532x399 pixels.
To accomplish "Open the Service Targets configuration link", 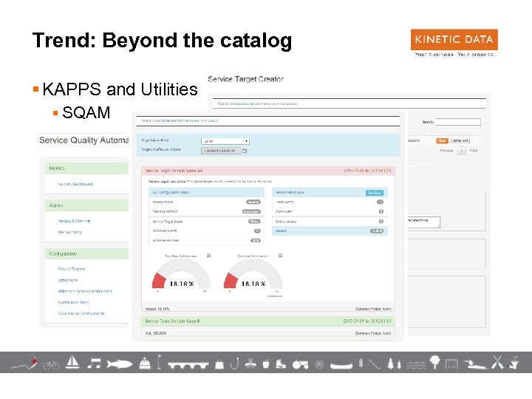I will 72,269.
